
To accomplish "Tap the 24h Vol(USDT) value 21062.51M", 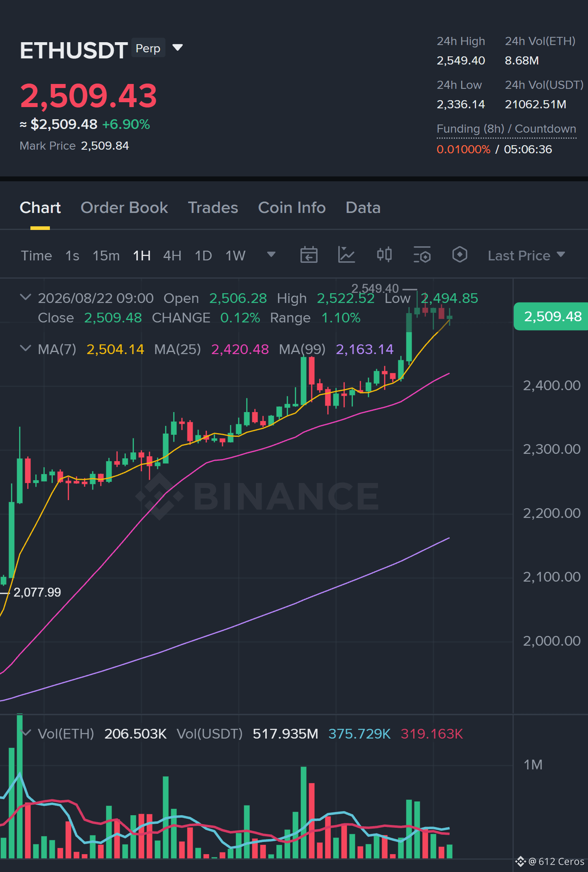I will point(536,104).
